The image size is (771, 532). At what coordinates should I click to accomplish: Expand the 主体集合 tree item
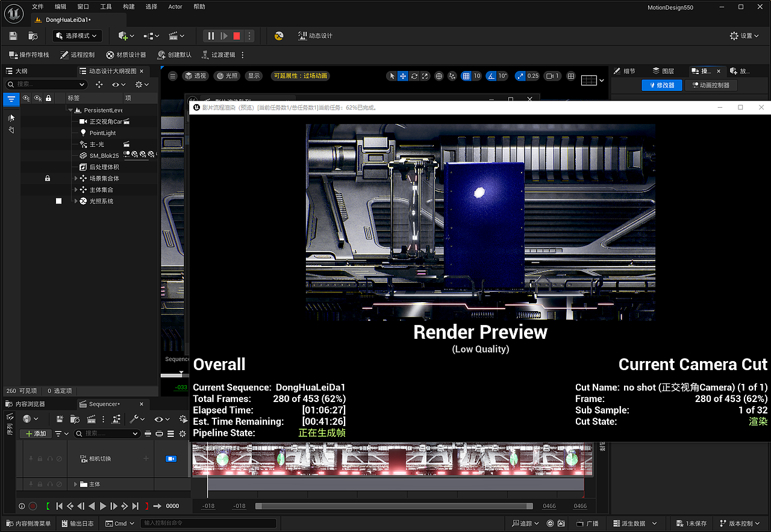pyautogui.click(x=76, y=190)
